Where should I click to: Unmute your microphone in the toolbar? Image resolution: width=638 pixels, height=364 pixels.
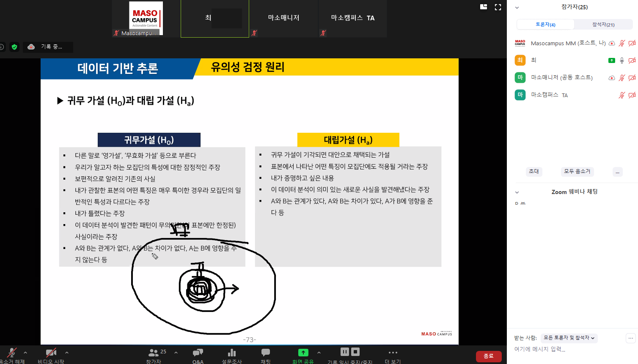(x=12, y=352)
